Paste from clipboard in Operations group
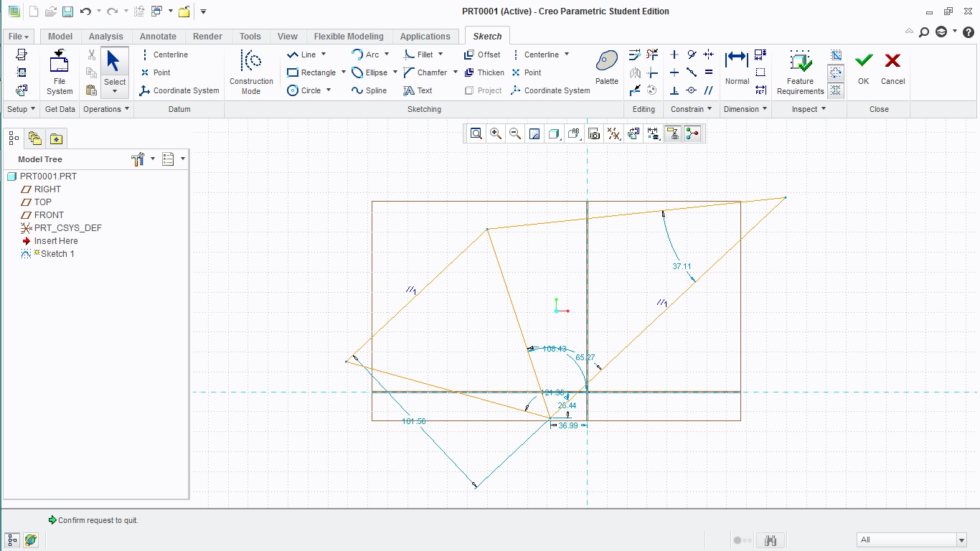Viewport: 980px width, 551px height. 91,90
